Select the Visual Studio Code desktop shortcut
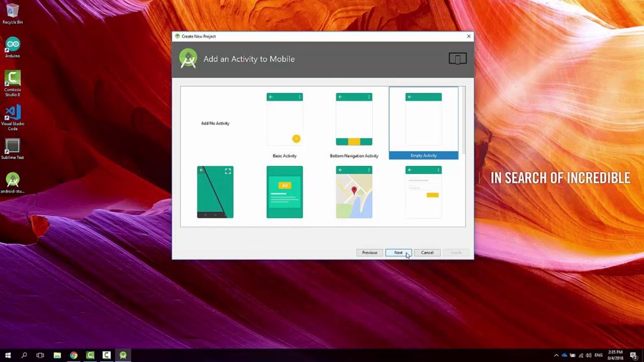644x362 pixels. pyautogui.click(x=13, y=118)
